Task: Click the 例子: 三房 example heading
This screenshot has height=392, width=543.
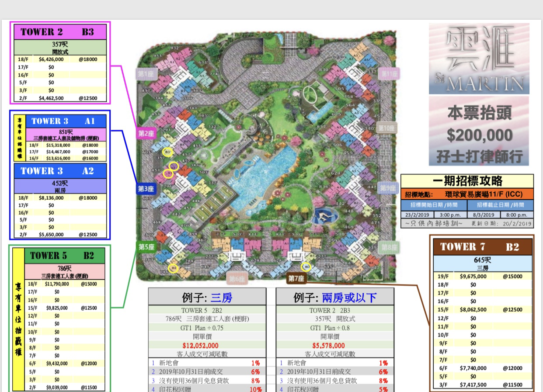Action: (x=207, y=298)
